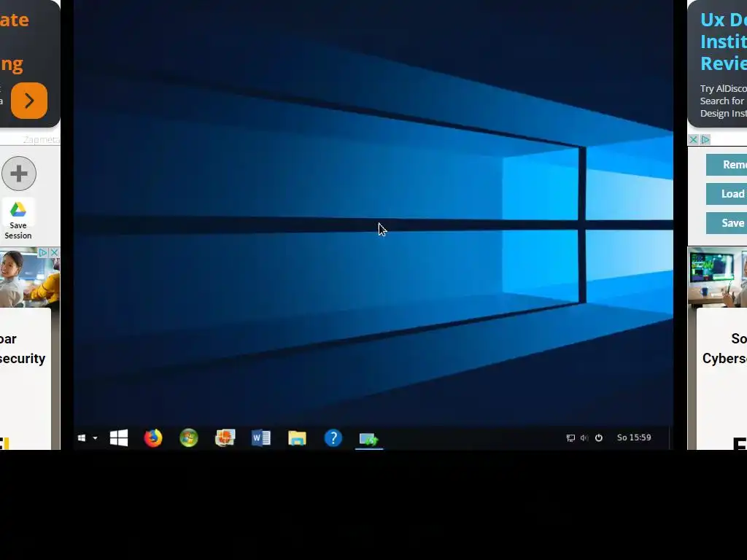Image resolution: width=747 pixels, height=560 pixels.
Task: Click the monitor photo in right ad
Action: coord(718,278)
